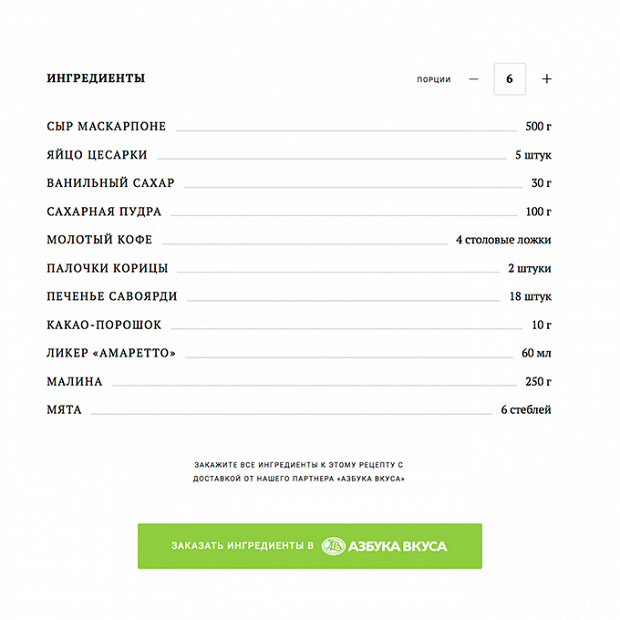Select the Яйцо цесарки ingredient
The height and width of the screenshot is (620, 620).
(97, 155)
